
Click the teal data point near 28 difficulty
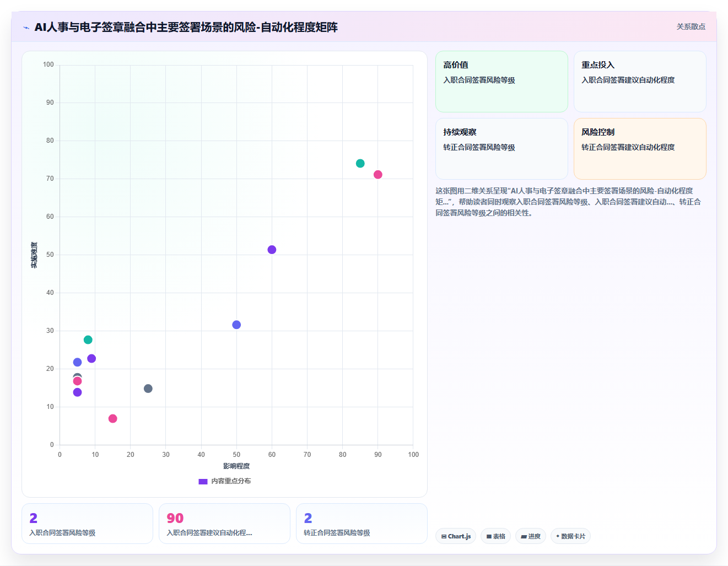pos(88,340)
